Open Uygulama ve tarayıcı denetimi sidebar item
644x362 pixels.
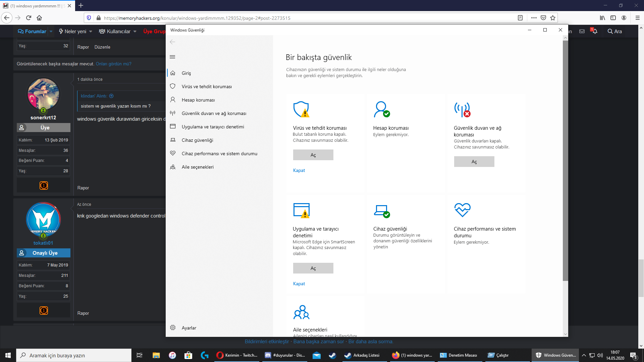(x=220, y=127)
